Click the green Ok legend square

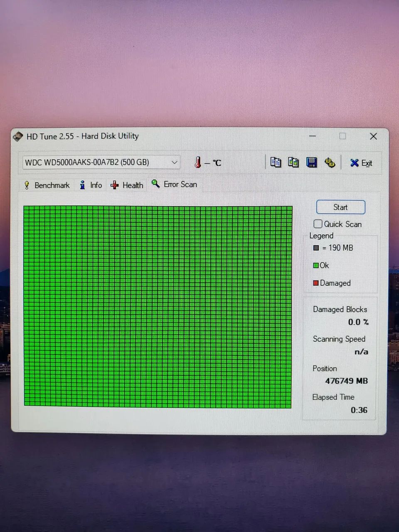tap(316, 265)
